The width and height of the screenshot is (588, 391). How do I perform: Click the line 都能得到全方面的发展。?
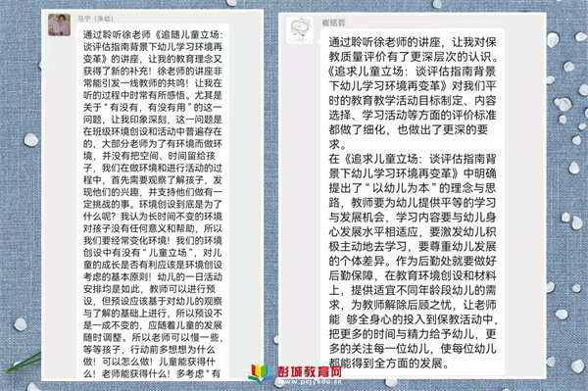[389, 363]
